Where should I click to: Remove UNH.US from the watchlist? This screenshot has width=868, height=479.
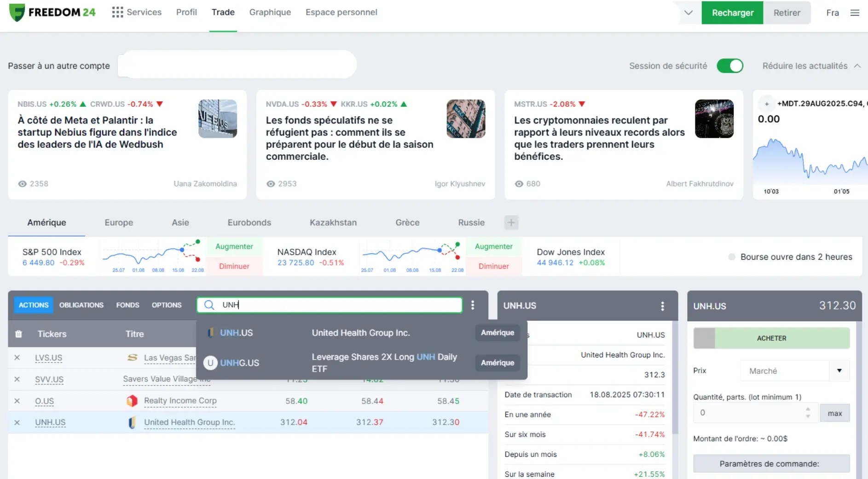pyautogui.click(x=17, y=422)
